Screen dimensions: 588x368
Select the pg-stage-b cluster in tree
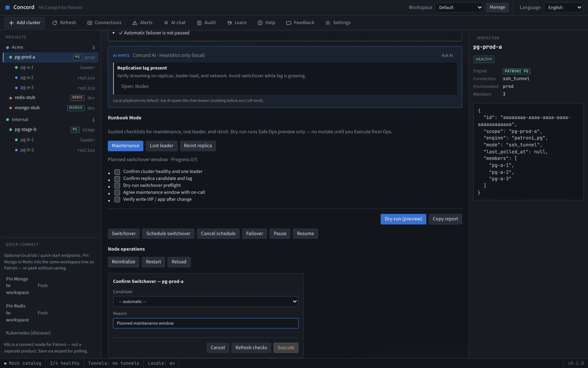click(51, 129)
